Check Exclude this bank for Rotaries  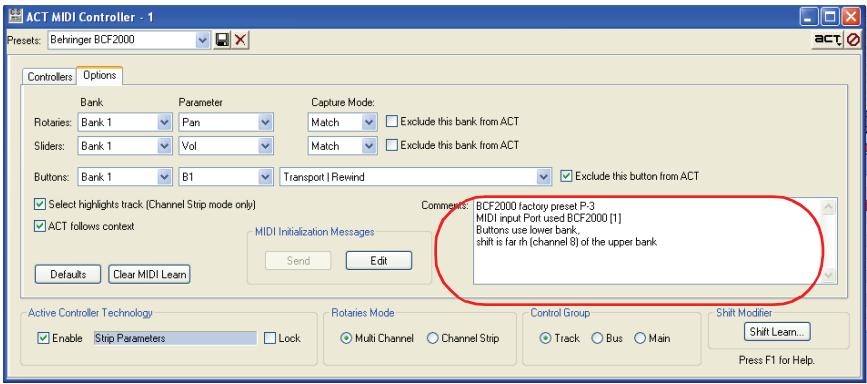(391, 121)
